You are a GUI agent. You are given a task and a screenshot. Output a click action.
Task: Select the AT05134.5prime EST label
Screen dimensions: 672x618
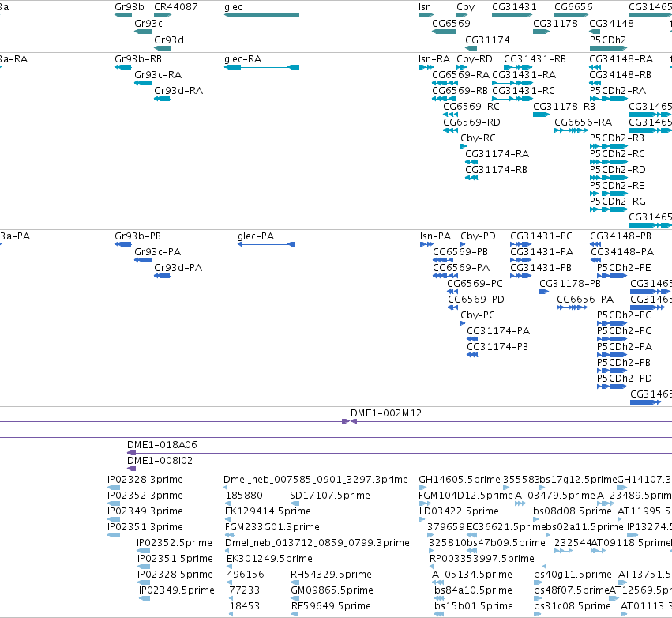click(x=472, y=575)
